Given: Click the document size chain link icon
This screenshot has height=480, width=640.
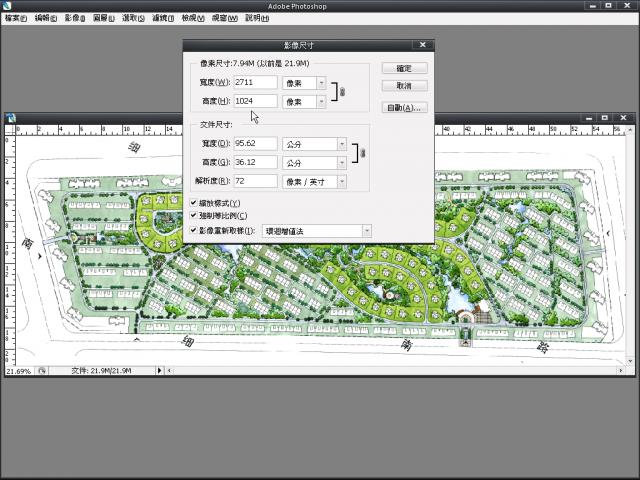Looking at the screenshot, I should (362, 153).
